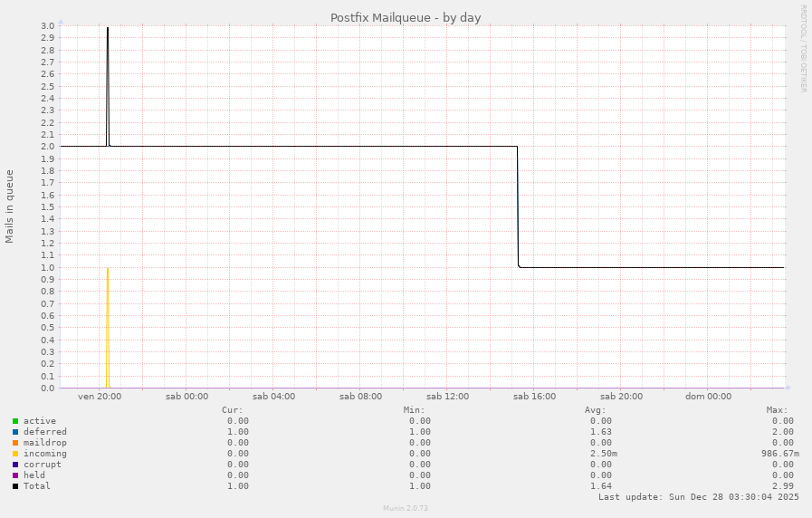812x518 pixels.
Task: Click the Last update timestamp text
Action: [699, 497]
